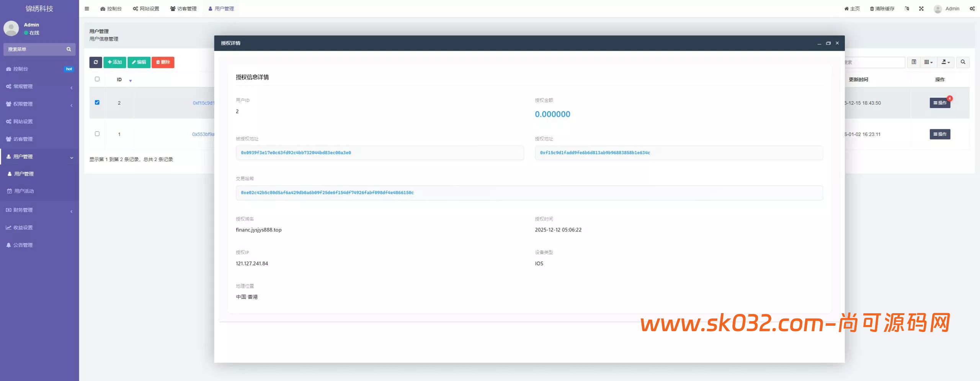Uncheck the checkbox for user row ID 2
The height and width of the screenshot is (381, 980).
pyautogui.click(x=97, y=102)
